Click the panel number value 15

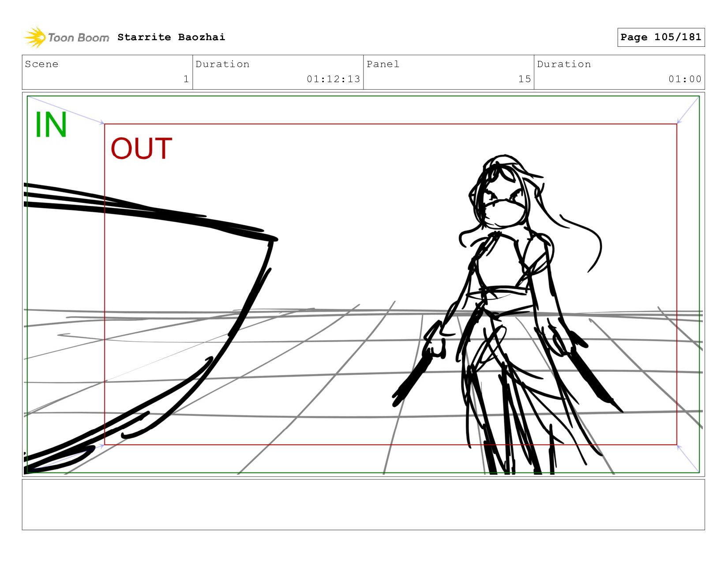(525, 79)
